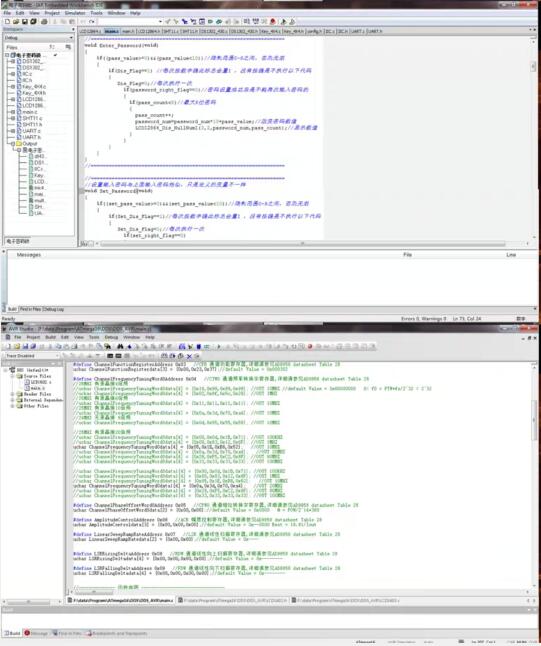
Task: Expand Header Files folder in AVR Studio tree
Action: 12,394
